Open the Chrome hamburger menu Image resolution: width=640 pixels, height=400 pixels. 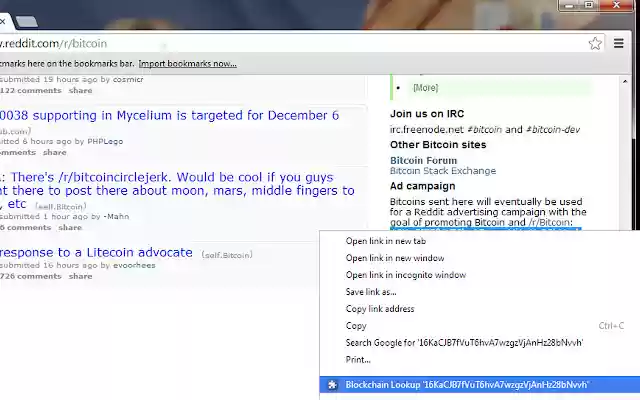pyautogui.click(x=618, y=43)
